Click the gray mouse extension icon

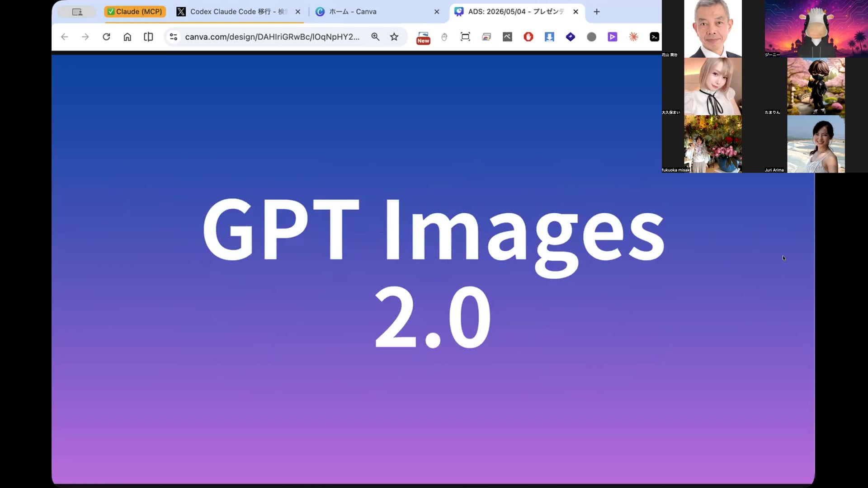(x=444, y=37)
